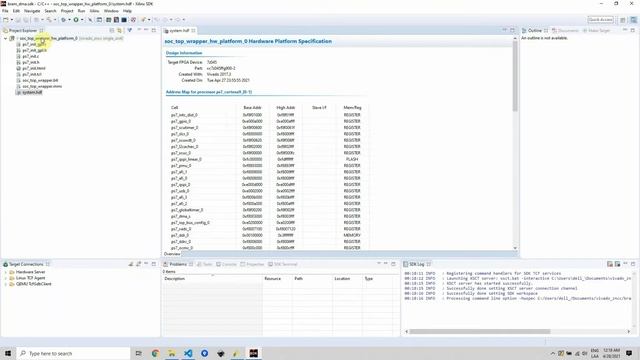Open the Run menu
Screen dimensions: 640x360
82,11
